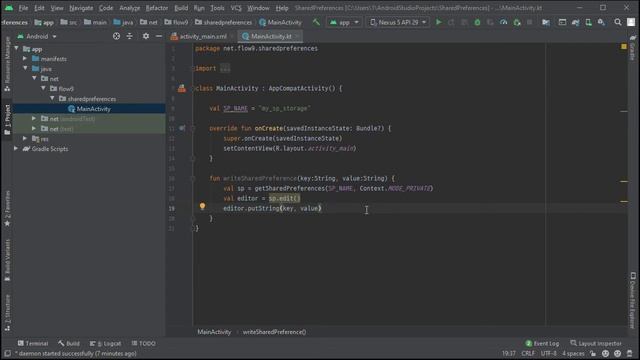Image resolution: width=640 pixels, height=360 pixels.
Task: Open the Profiler gauge icon
Action: point(504,22)
